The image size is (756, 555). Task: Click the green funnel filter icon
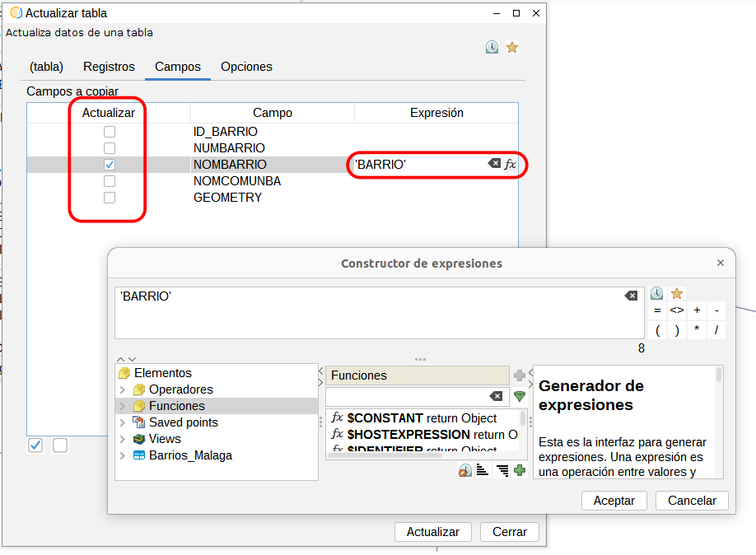pos(520,396)
